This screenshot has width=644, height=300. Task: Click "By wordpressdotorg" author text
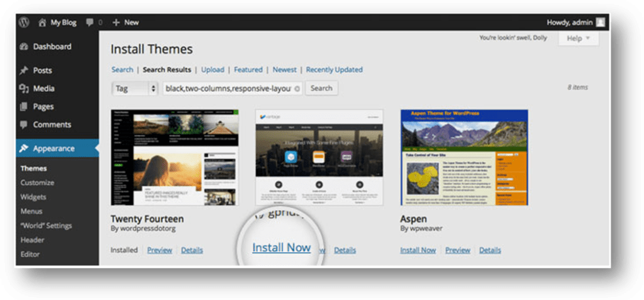click(143, 228)
